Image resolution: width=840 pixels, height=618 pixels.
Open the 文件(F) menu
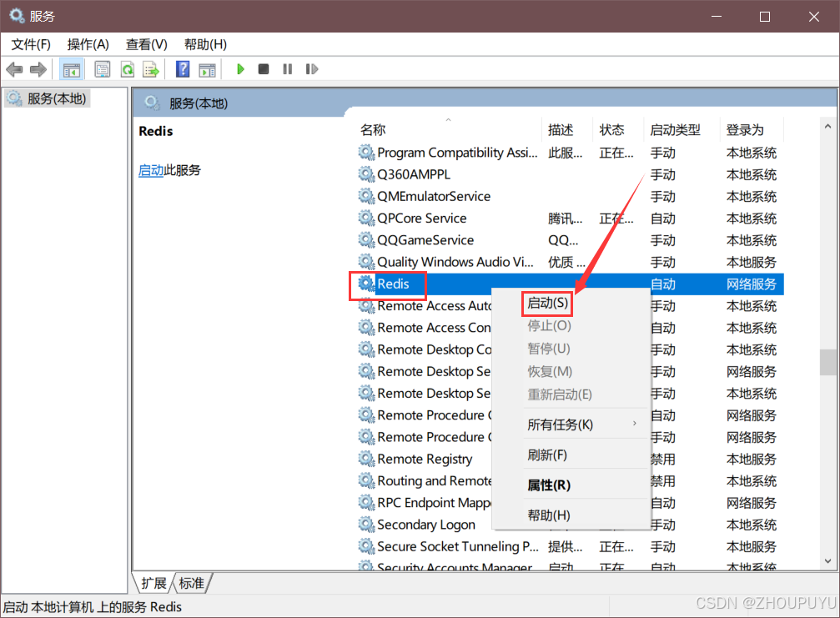point(31,44)
